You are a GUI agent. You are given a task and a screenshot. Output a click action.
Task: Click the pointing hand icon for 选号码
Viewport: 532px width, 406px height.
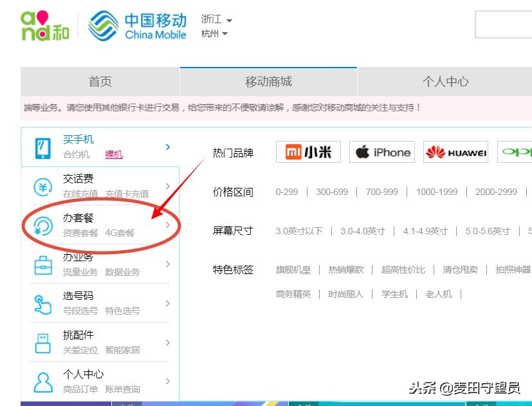(x=43, y=304)
